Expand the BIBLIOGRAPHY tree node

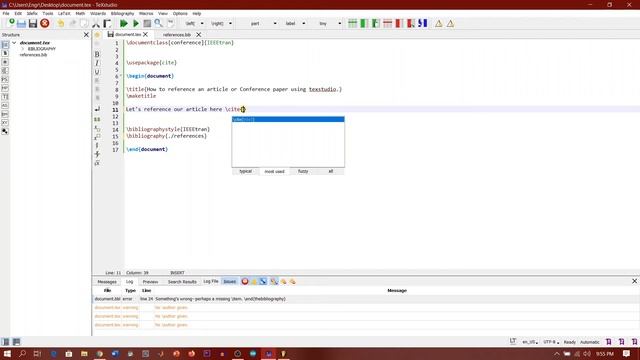22,49
